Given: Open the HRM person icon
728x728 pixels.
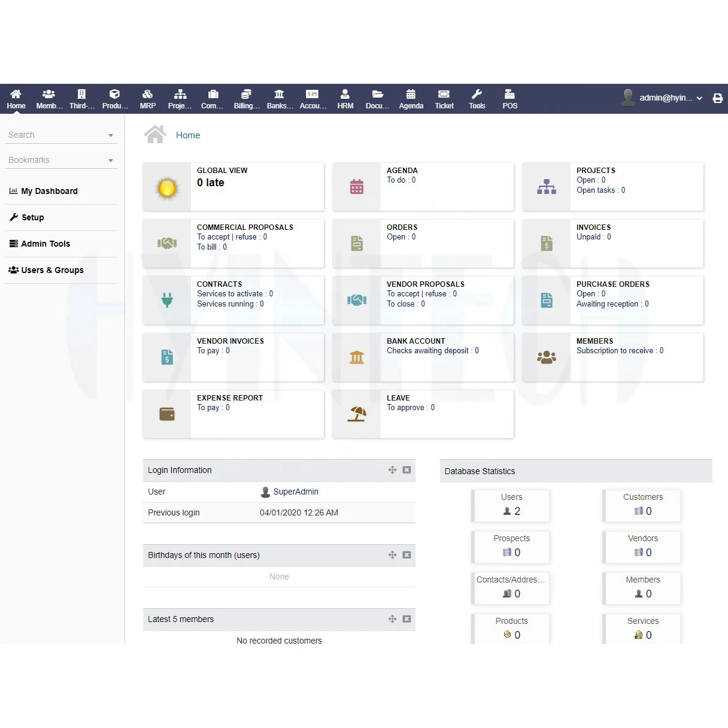Looking at the screenshot, I should pos(345,94).
